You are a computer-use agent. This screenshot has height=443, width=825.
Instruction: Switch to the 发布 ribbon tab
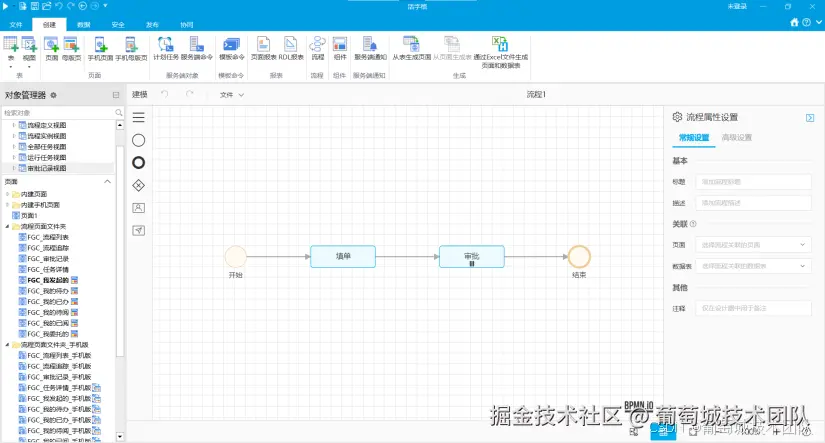pyautogui.click(x=152, y=25)
